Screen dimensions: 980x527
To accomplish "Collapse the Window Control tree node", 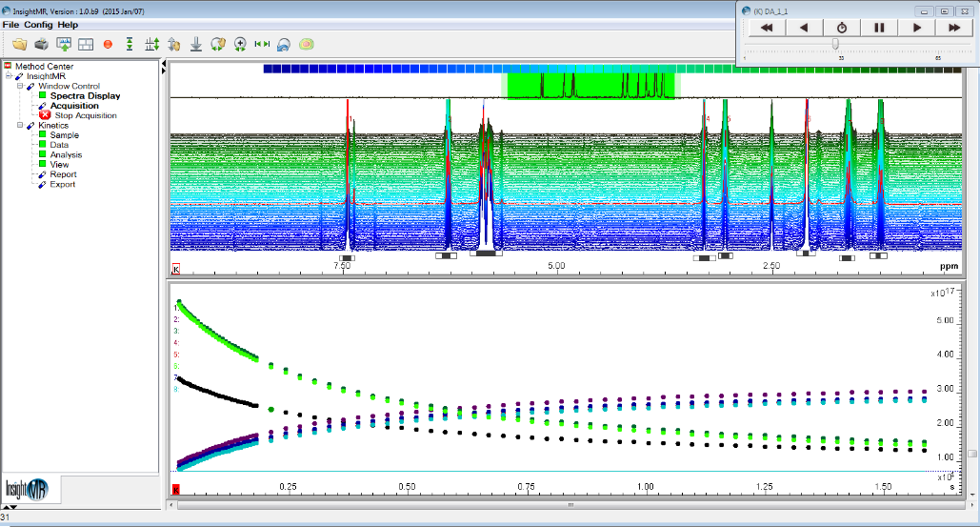I will (x=20, y=86).
